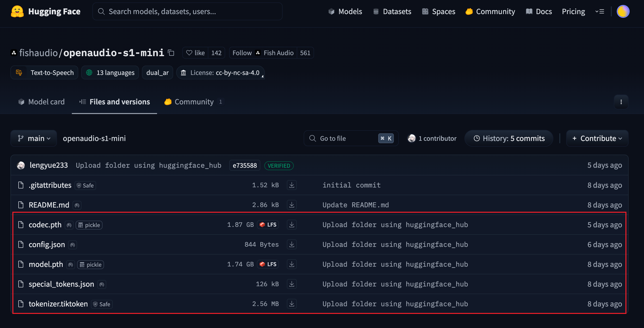Open Docs in top navigation
Image resolution: width=644 pixels, height=328 pixels.
[539, 11]
